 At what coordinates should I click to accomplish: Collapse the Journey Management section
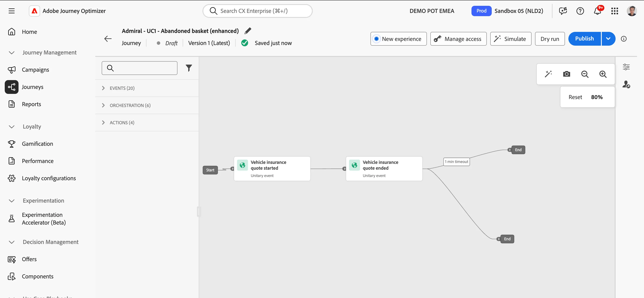point(11,53)
